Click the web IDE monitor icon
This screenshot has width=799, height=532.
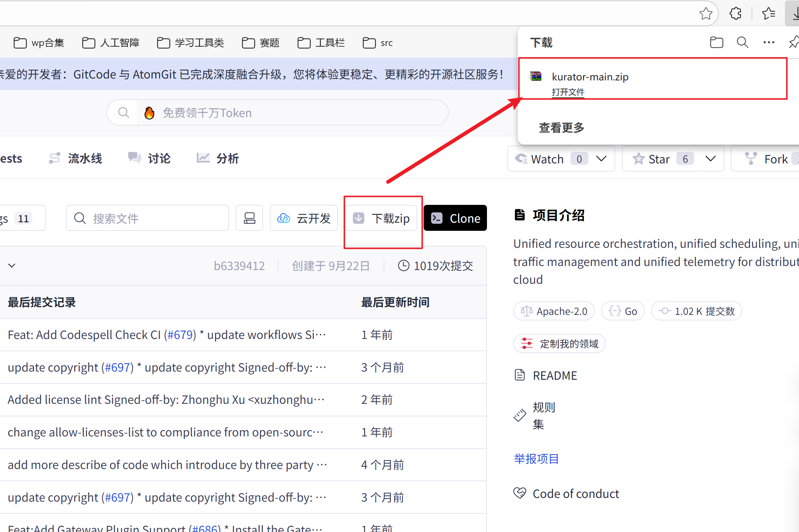pos(249,218)
